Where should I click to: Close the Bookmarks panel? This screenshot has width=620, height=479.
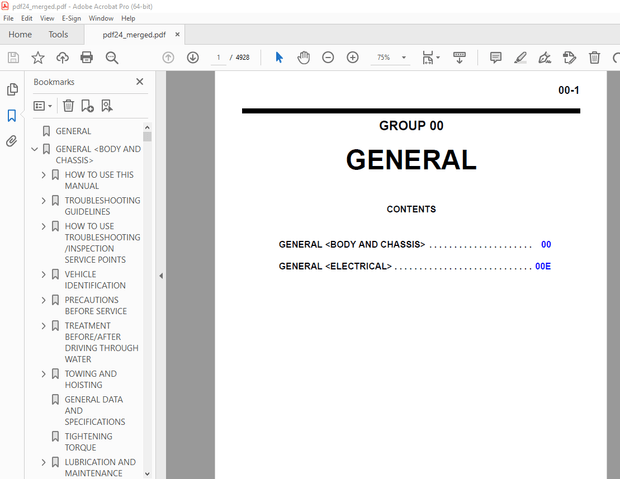pyautogui.click(x=140, y=81)
